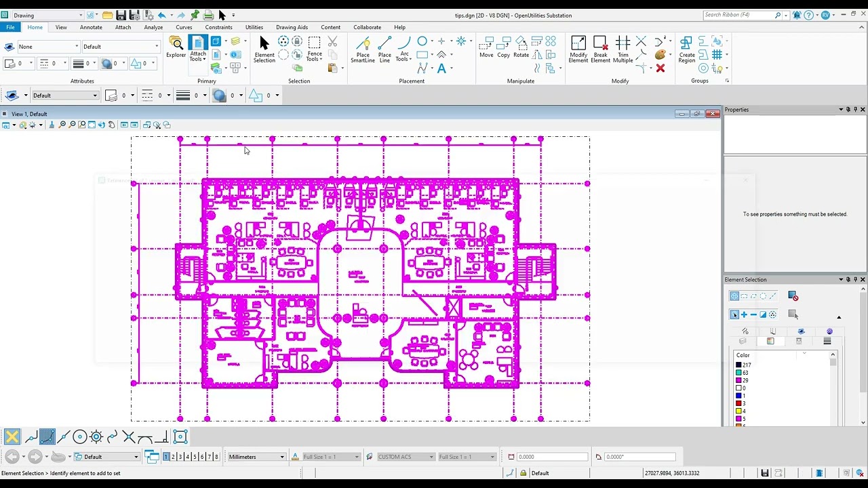
Task: Open the Arc Tools button
Action: (x=404, y=49)
